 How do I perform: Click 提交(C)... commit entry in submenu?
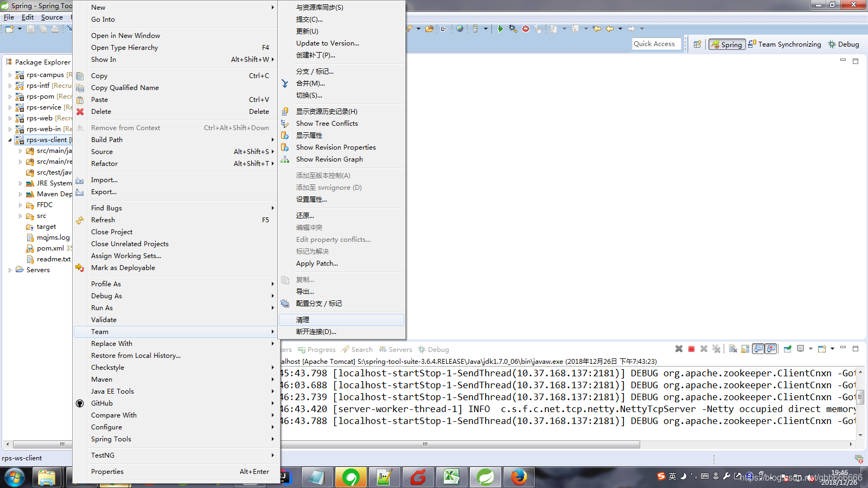pos(341,20)
